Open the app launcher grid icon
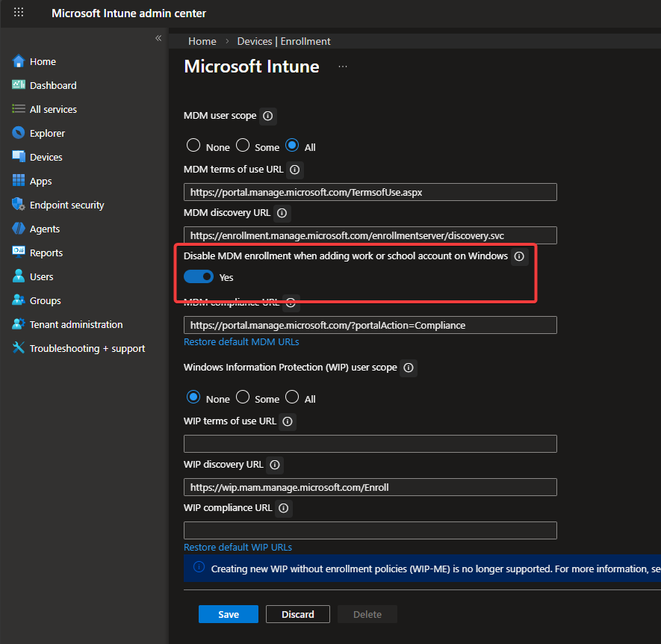This screenshot has width=661, height=644. (x=19, y=12)
